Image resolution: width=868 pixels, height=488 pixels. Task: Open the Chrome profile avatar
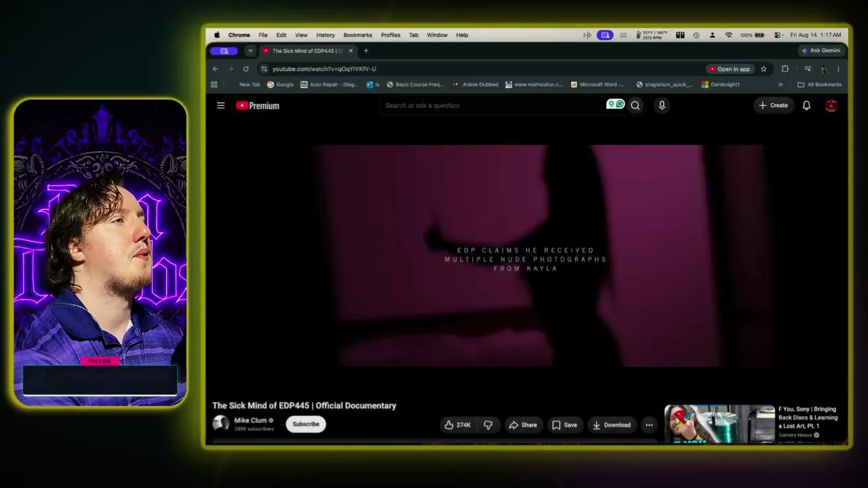(x=823, y=68)
